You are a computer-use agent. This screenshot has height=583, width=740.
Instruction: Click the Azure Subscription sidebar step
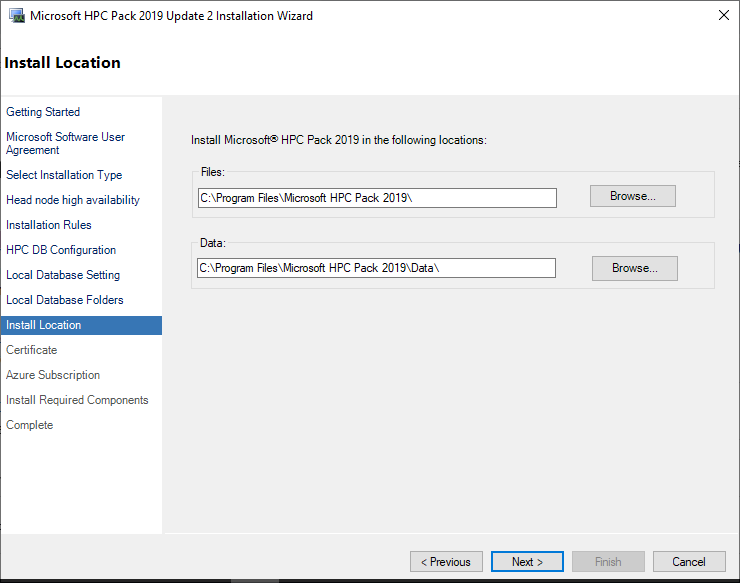click(53, 375)
